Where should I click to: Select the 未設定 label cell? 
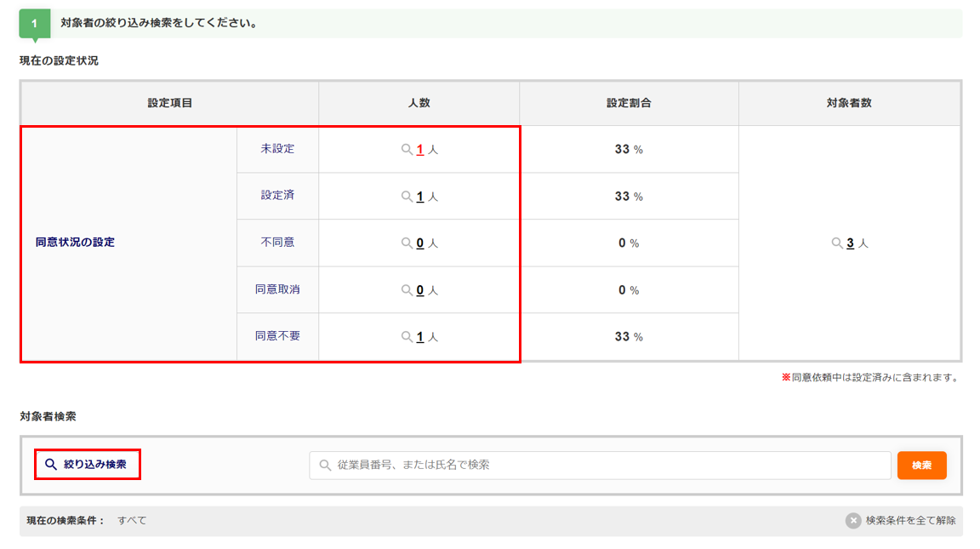coord(277,149)
